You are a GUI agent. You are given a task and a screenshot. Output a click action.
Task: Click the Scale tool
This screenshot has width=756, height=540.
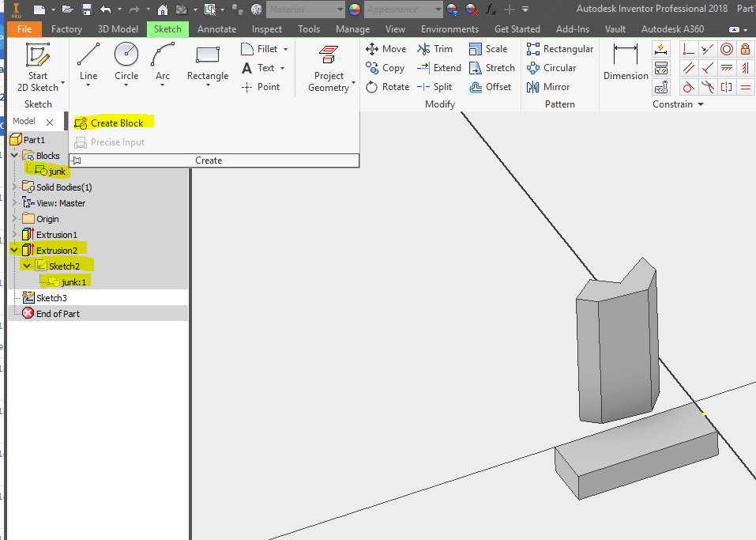coord(488,49)
